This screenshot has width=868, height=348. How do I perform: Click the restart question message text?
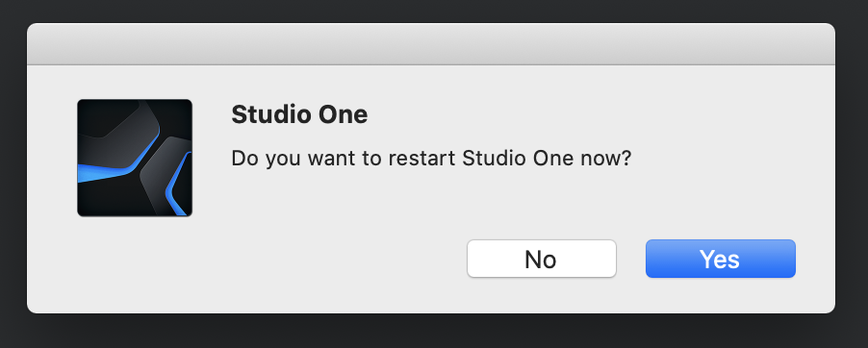(x=431, y=159)
